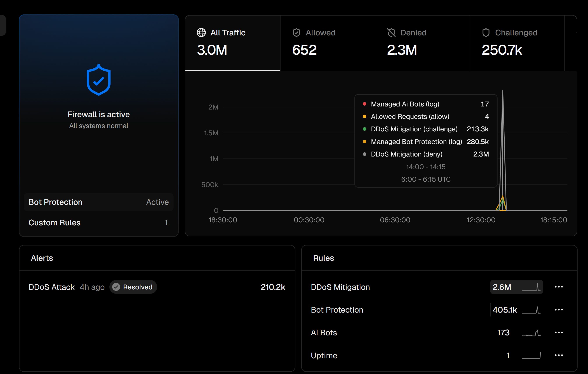
Task: Click the globe icon beside All Traffic
Action: coord(201,32)
